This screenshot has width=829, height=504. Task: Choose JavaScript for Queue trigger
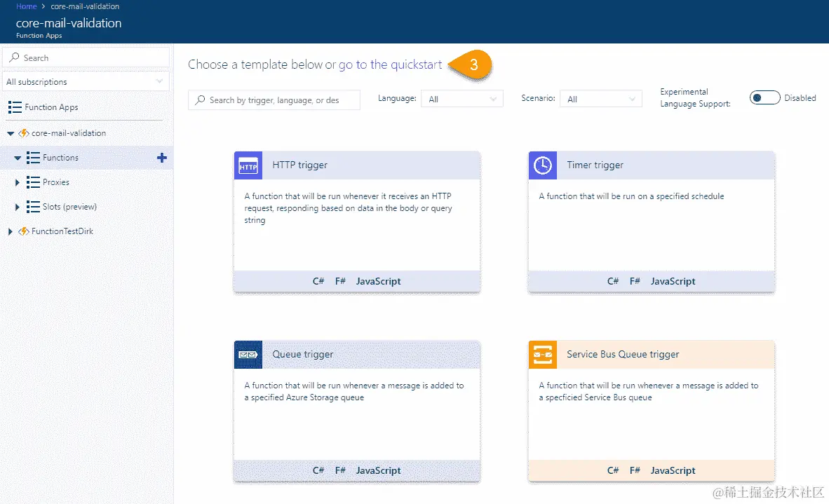click(x=379, y=471)
